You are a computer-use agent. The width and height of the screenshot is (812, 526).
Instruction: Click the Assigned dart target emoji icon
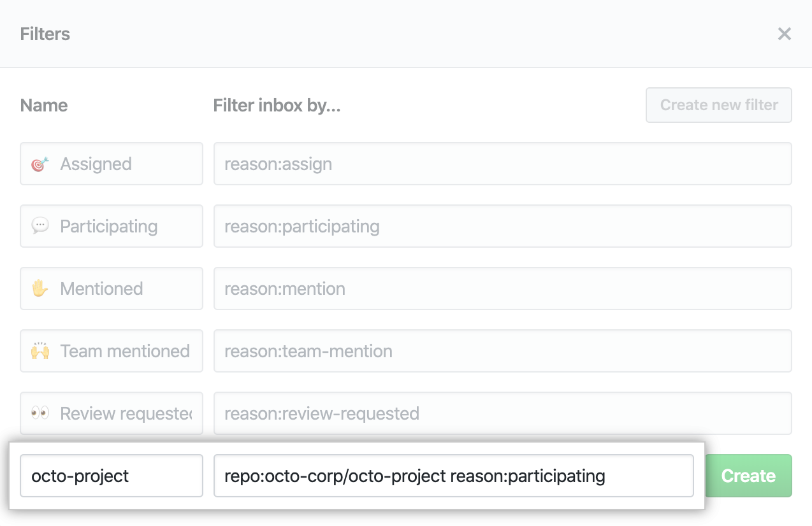coord(40,164)
